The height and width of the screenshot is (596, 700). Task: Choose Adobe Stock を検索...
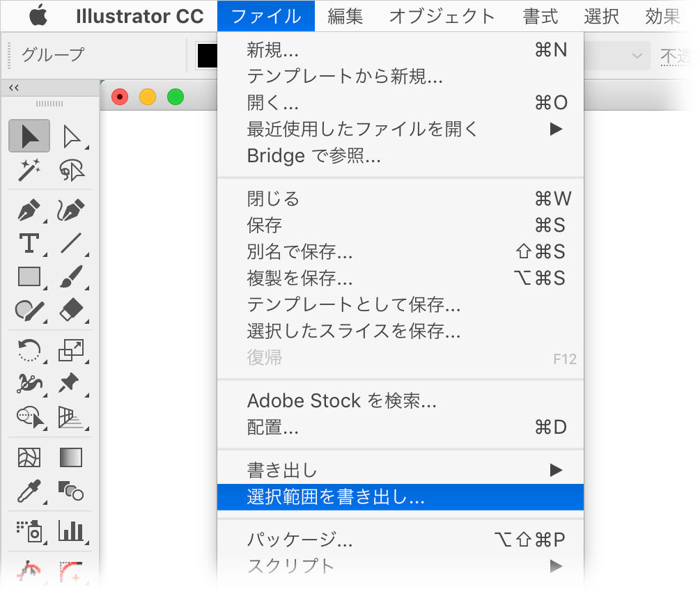[400, 400]
